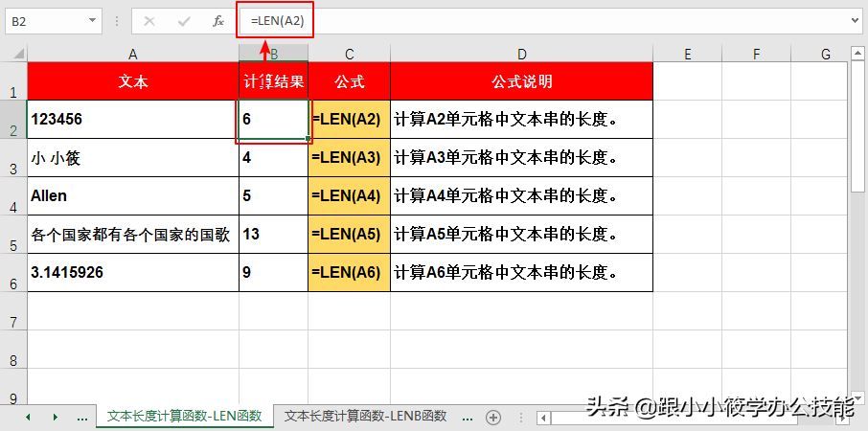Select row 8 header
The image size is (868, 431).
[x=13, y=350]
